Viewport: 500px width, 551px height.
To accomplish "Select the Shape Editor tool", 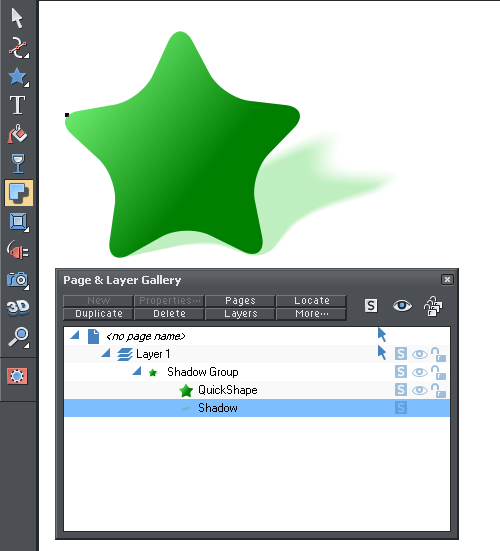I will [18, 47].
